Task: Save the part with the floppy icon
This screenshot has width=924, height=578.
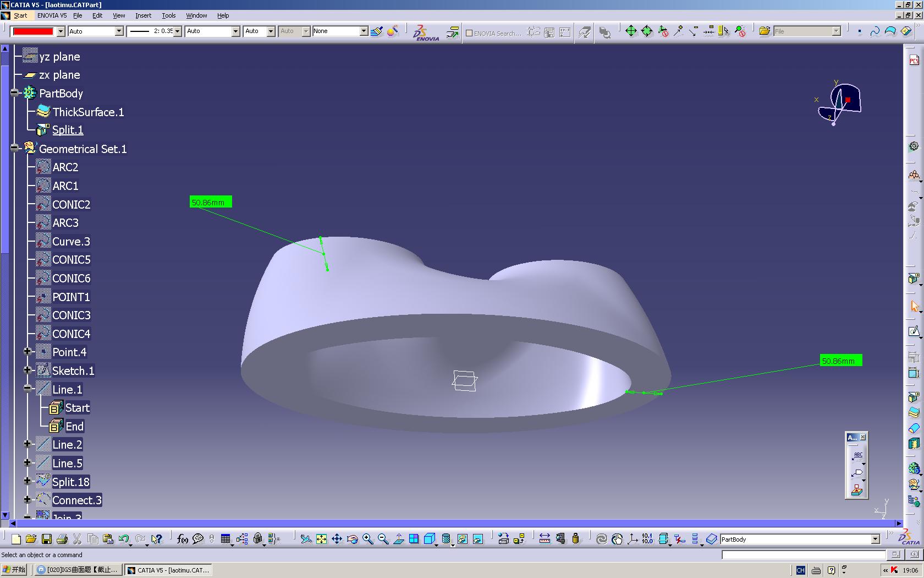Action: click(46, 539)
